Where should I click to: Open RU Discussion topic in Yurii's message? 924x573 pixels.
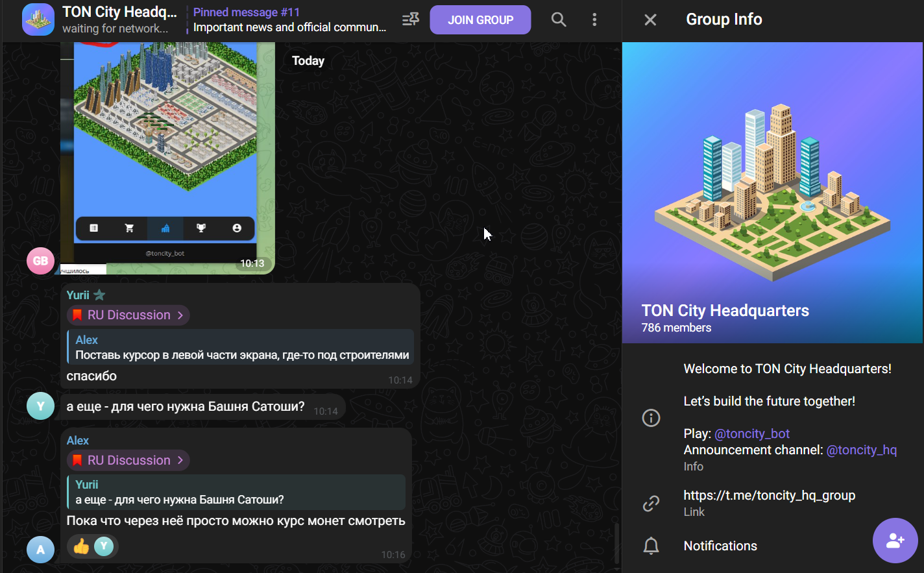tap(128, 315)
